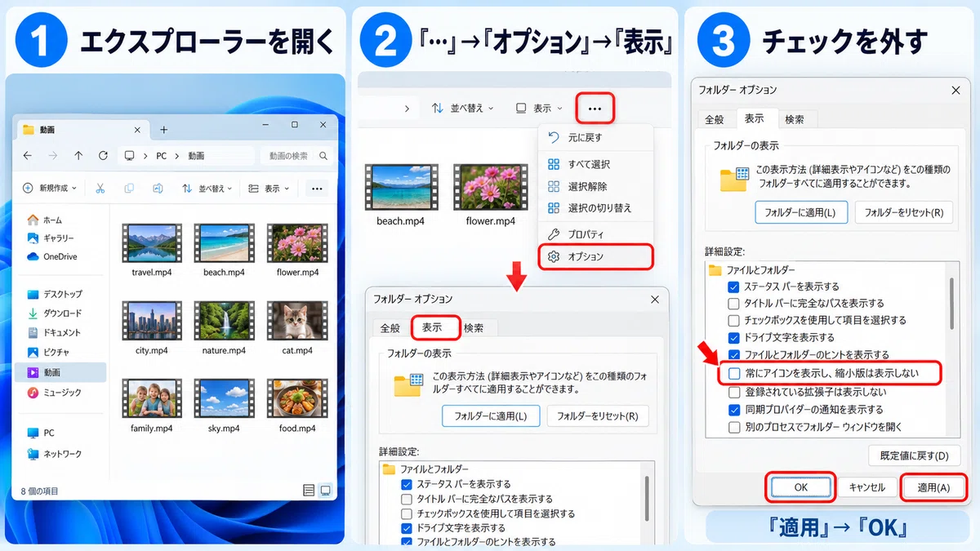Image resolution: width=980 pixels, height=551 pixels.
Task: Click the monitor icon in the address bar
Action: click(129, 156)
